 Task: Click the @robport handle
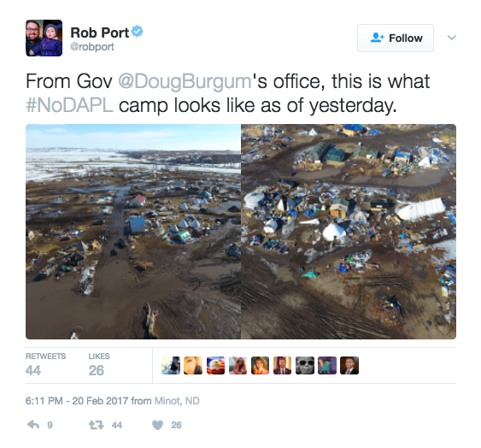(x=92, y=47)
